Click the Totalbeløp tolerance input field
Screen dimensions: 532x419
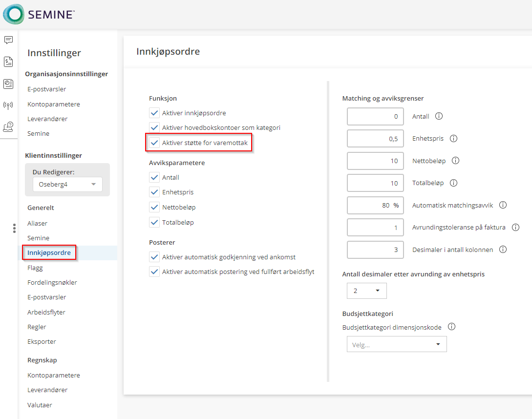coord(375,183)
